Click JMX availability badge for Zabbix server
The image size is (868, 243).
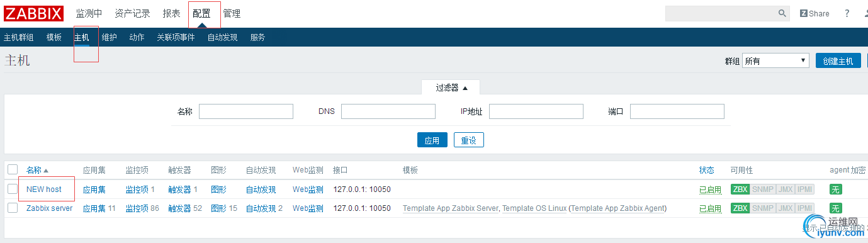coord(785,208)
